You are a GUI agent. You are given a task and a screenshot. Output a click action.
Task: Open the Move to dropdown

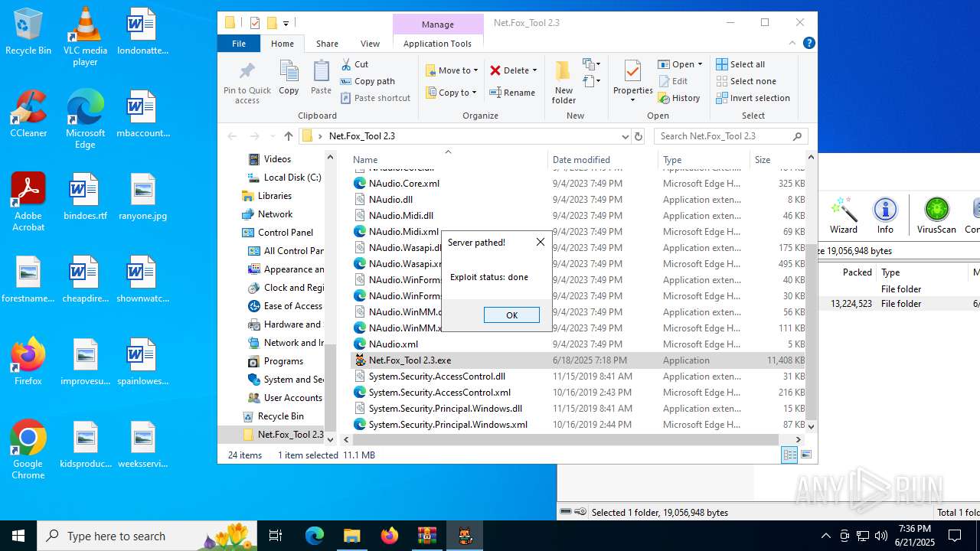tap(452, 70)
